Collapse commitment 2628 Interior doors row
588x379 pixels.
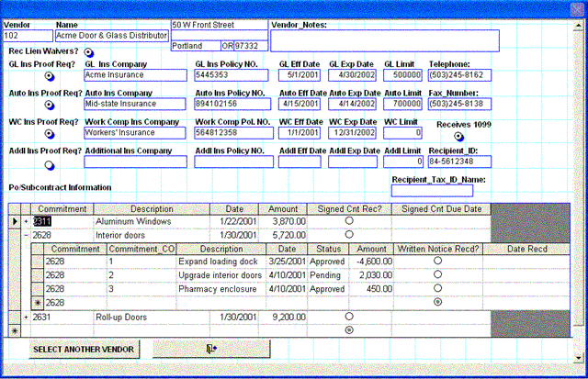(26, 235)
